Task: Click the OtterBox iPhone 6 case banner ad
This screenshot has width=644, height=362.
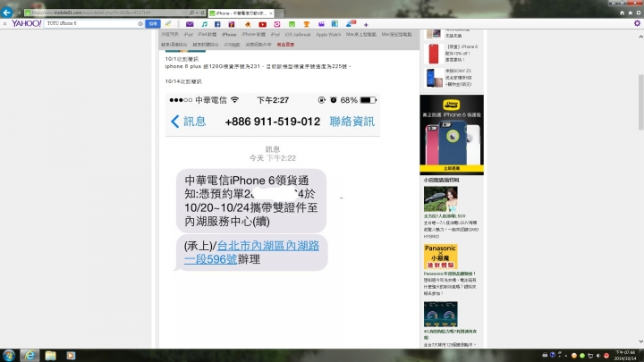Action: pos(452,135)
